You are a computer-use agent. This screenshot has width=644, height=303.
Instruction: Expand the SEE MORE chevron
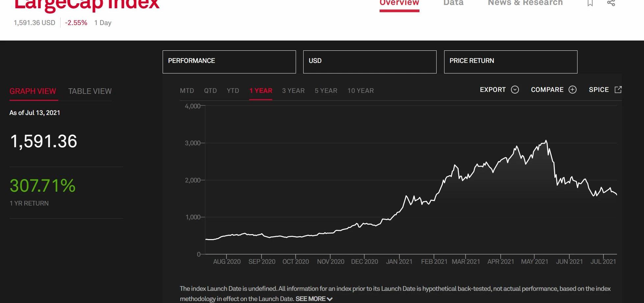pos(330,299)
